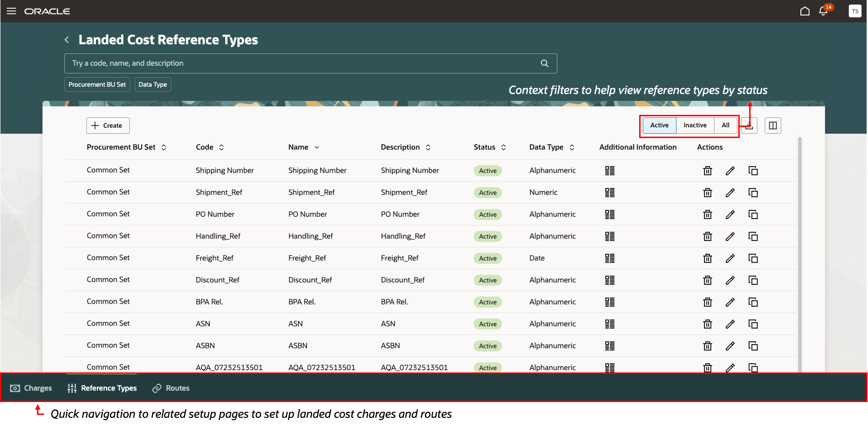Open the hamburger navigation menu
This screenshot has height=428, width=868.
(12, 11)
